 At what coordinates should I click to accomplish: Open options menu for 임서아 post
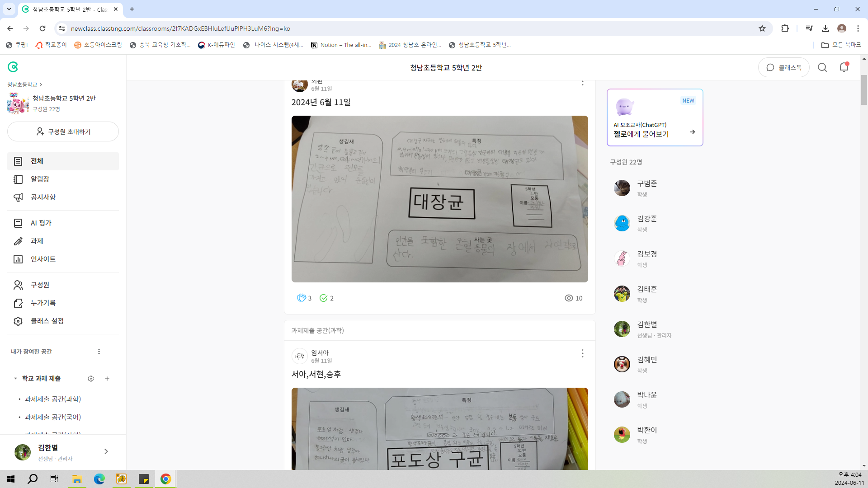coord(583,353)
